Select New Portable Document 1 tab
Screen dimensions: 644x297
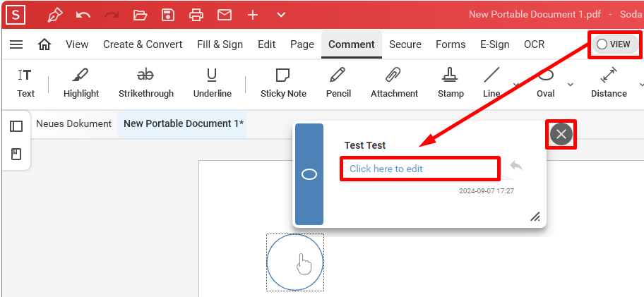pyautogui.click(x=182, y=123)
